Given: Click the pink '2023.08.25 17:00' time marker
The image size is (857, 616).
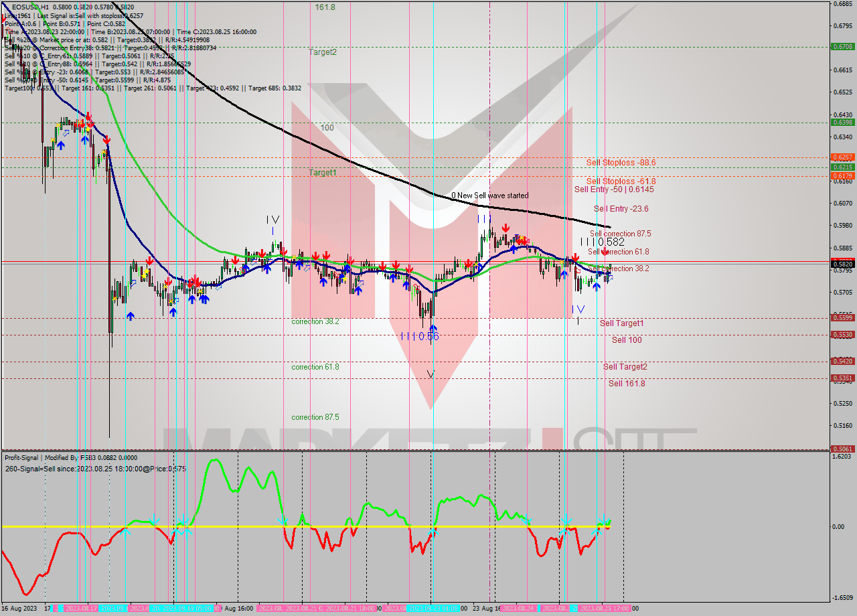Looking at the screenshot, I should [605, 609].
